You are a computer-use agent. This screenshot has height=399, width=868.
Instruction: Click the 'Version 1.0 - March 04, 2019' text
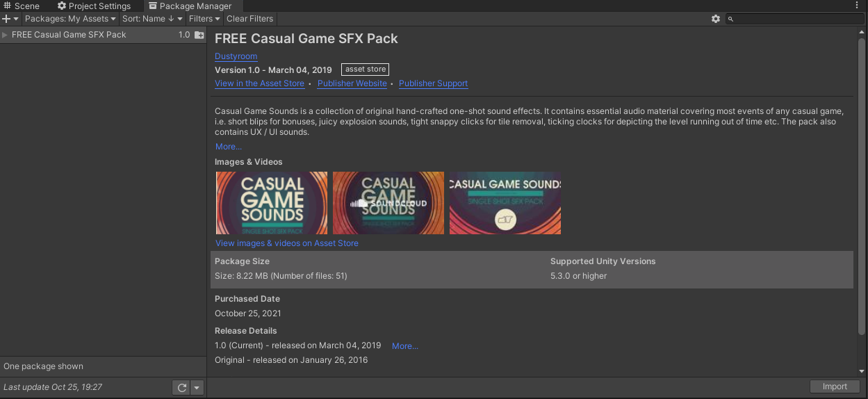tap(273, 70)
